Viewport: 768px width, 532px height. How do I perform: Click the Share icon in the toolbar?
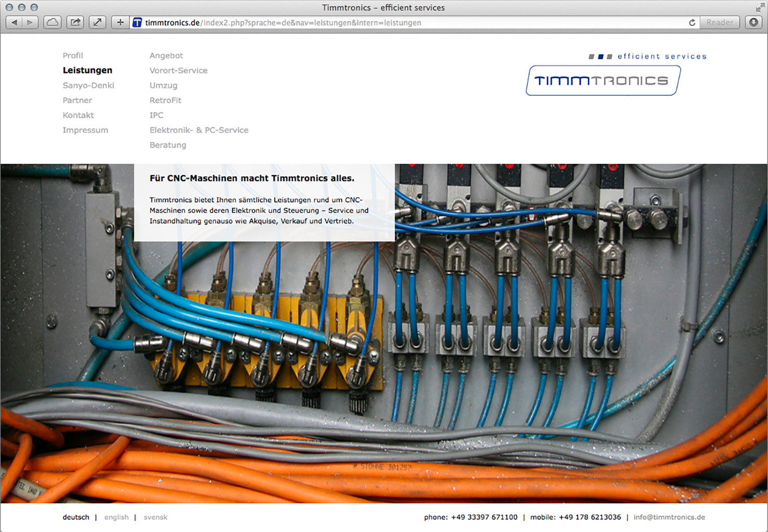coord(75,22)
